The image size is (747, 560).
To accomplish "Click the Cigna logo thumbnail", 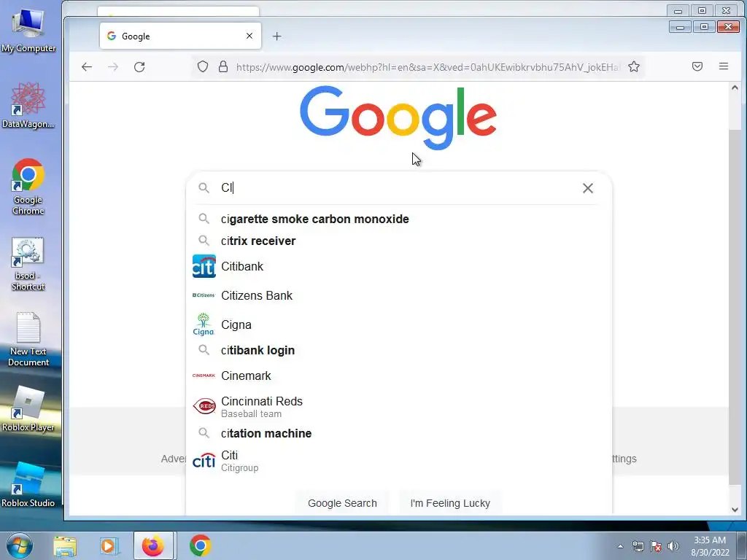I will (x=204, y=324).
